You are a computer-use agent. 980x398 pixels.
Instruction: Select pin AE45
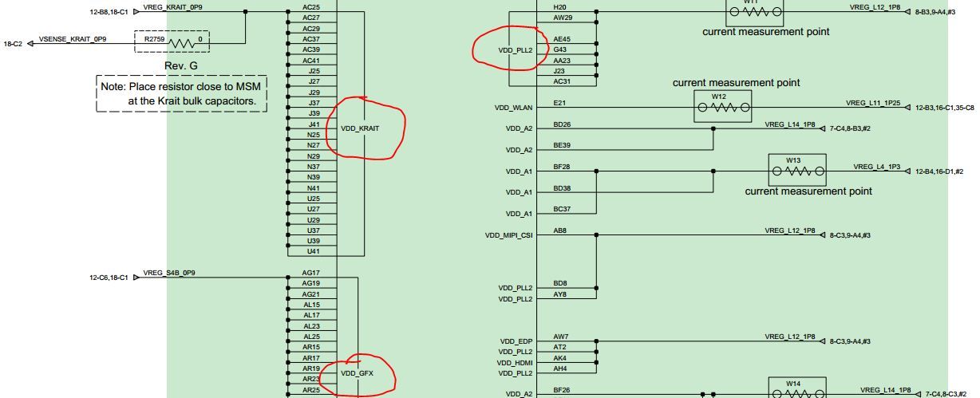pos(563,38)
